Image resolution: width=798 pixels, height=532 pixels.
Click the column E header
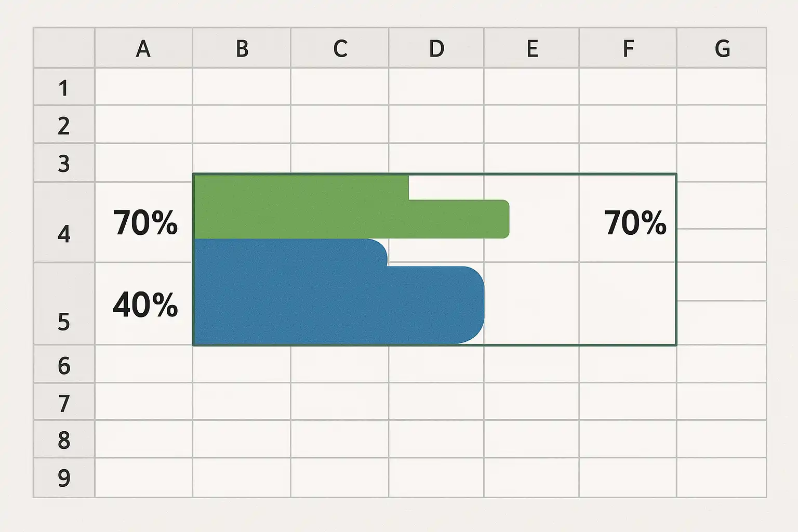pos(531,48)
